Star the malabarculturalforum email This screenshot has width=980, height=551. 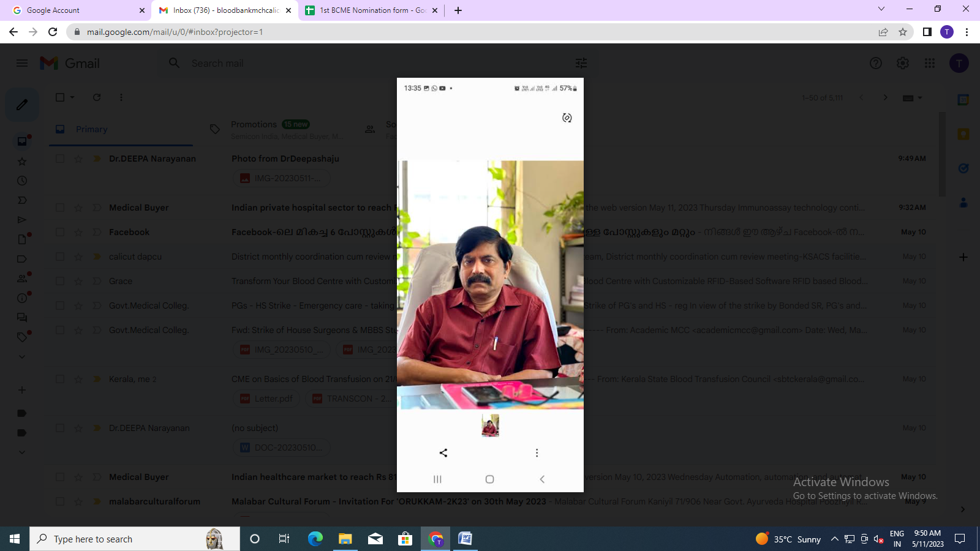tap(78, 501)
